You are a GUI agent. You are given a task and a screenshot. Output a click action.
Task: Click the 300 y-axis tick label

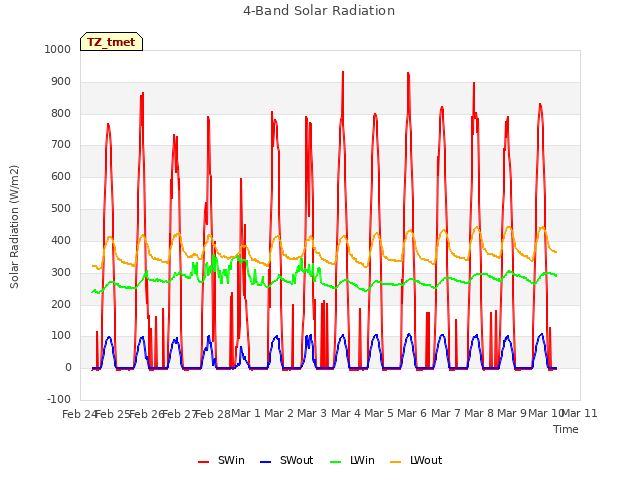click(61, 272)
